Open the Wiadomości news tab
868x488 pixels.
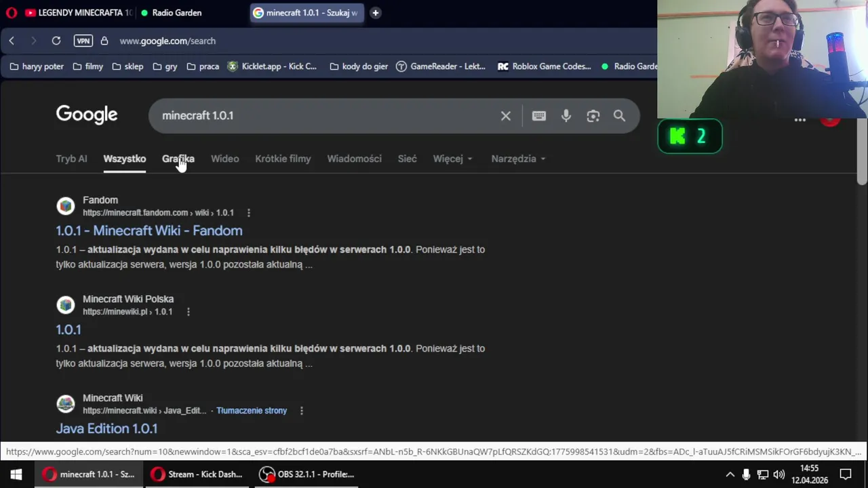(354, 159)
